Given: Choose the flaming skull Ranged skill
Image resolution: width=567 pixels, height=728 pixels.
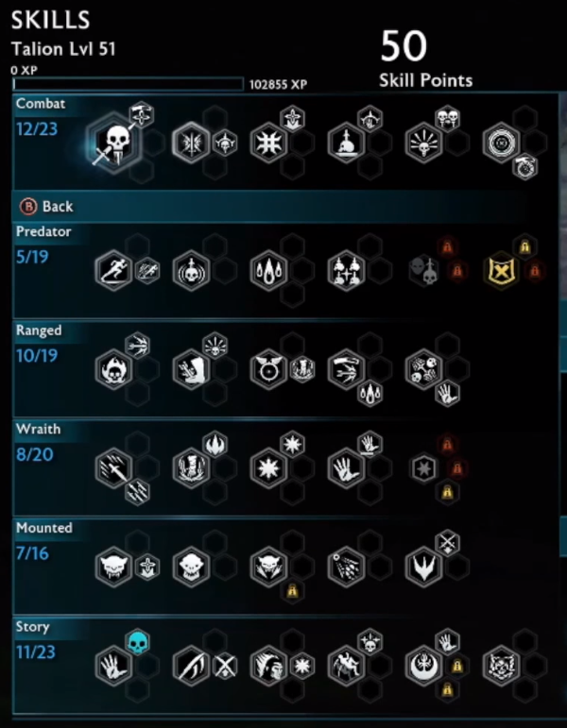Looking at the screenshot, I should pos(113,369).
